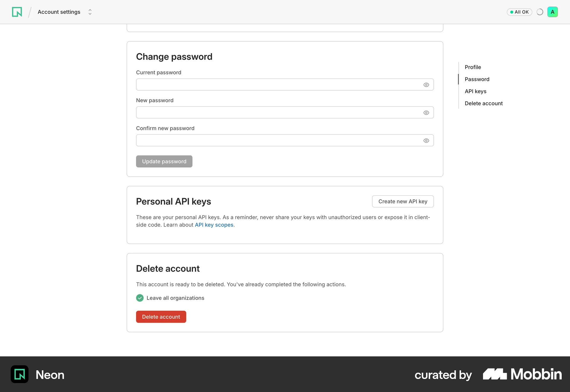This screenshot has width=570, height=392.
Task: Reveal the Current password text
Action: pos(426,85)
